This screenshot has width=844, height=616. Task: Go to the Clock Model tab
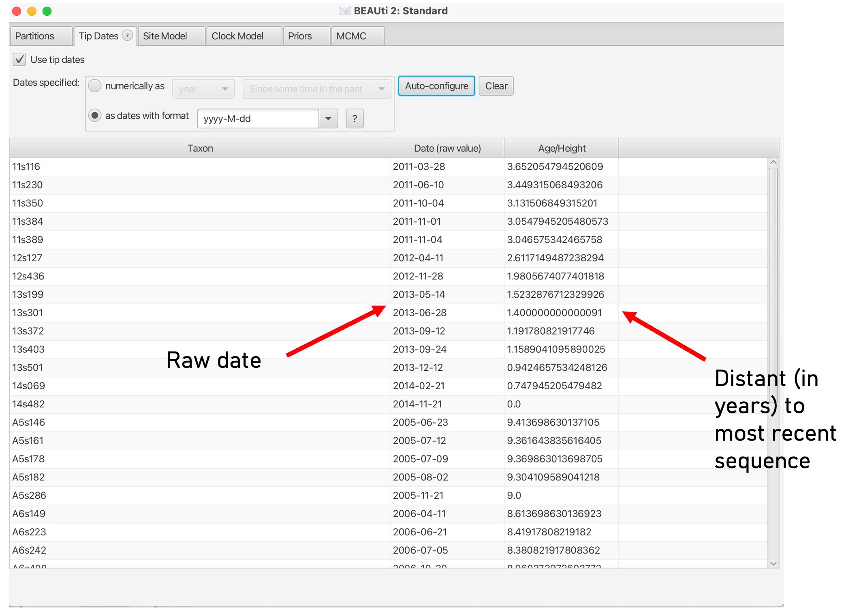click(244, 36)
